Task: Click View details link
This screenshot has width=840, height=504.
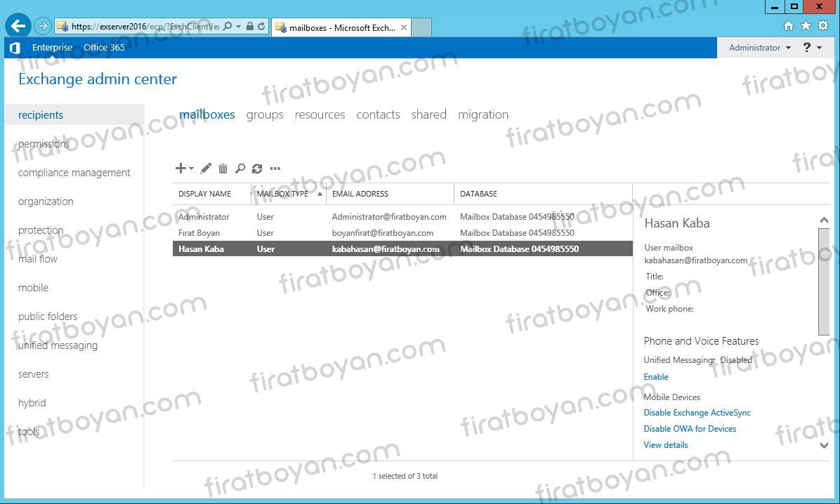Action: pos(665,445)
